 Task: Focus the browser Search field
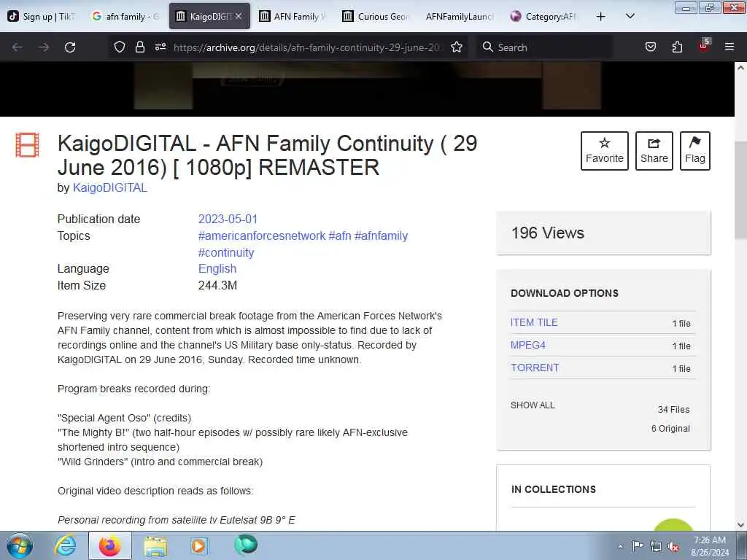click(x=544, y=47)
